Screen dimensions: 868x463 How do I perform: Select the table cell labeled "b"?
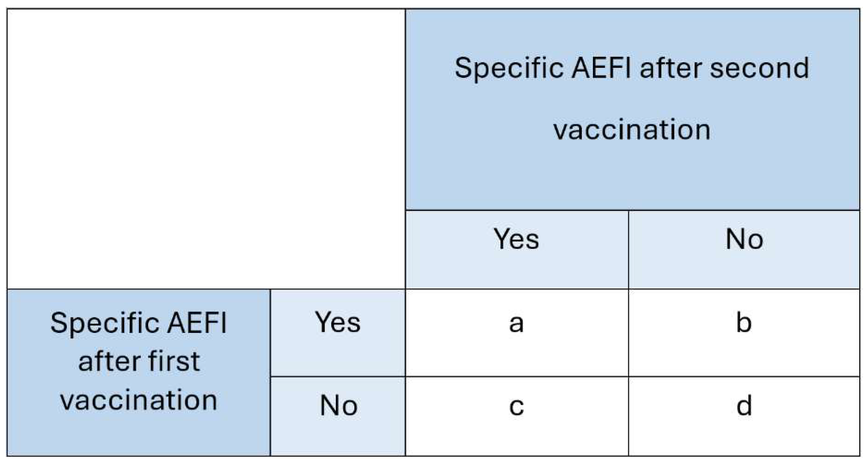coord(744,333)
